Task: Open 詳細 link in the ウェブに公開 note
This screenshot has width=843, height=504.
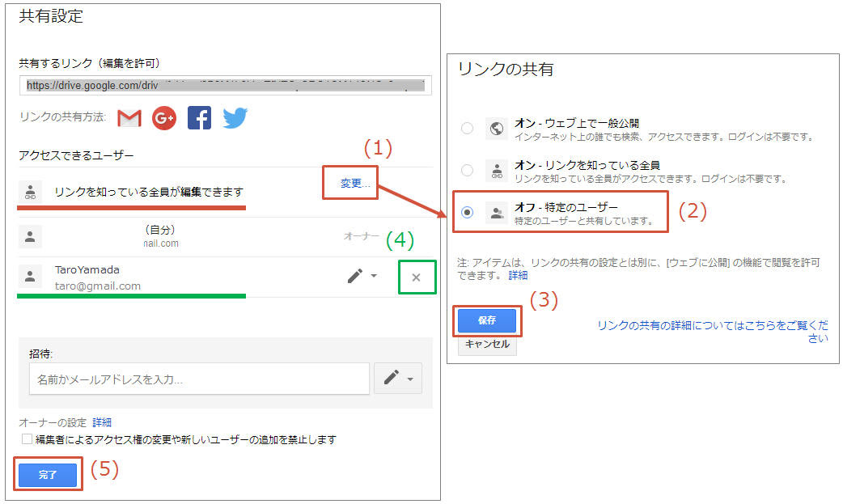Action: coord(518,275)
